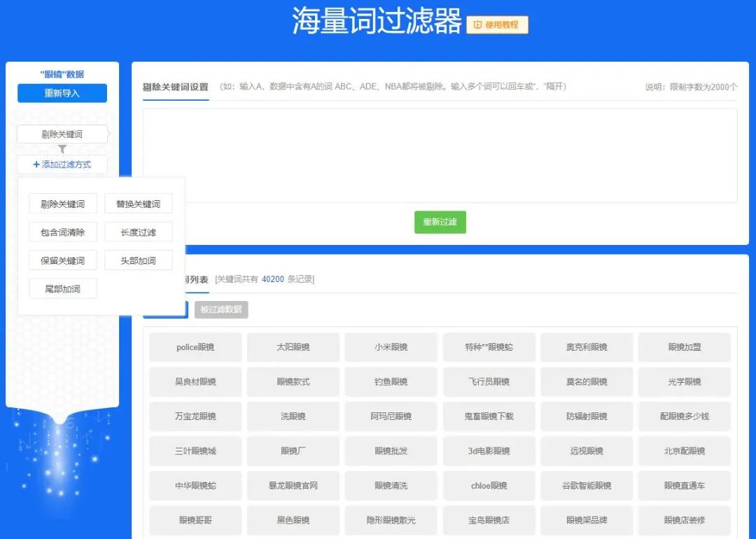Choose the 保留关键词 filter option
The width and height of the screenshot is (756, 539).
[x=62, y=260]
